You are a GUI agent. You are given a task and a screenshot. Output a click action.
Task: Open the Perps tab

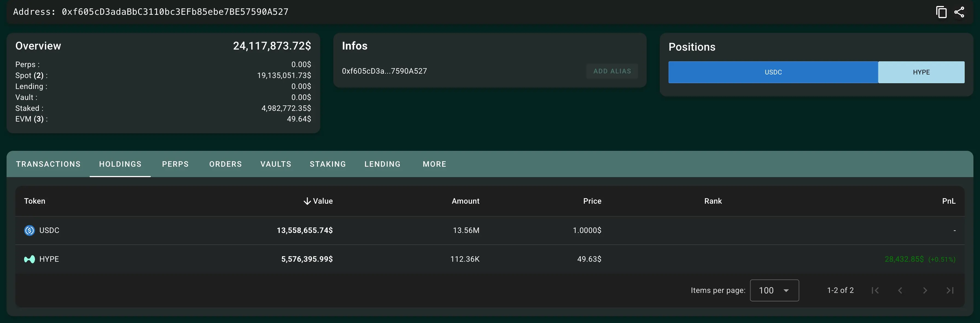click(x=175, y=164)
